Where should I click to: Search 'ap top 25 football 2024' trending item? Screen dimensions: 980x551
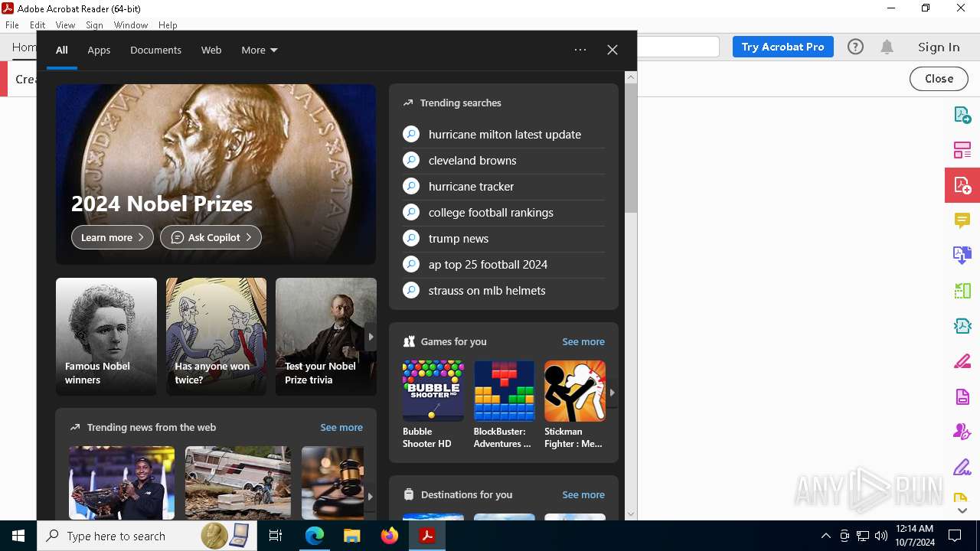point(504,264)
